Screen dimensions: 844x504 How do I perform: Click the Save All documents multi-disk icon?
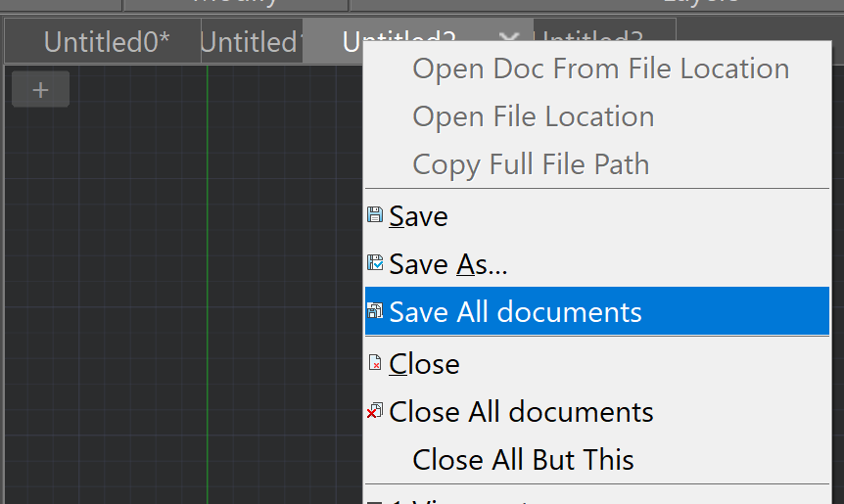pos(375,310)
